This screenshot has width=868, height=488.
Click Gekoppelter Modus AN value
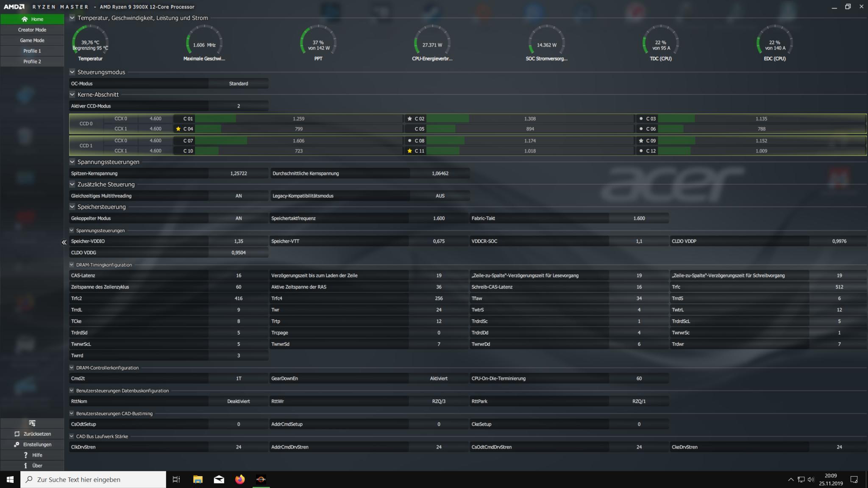[238, 218]
